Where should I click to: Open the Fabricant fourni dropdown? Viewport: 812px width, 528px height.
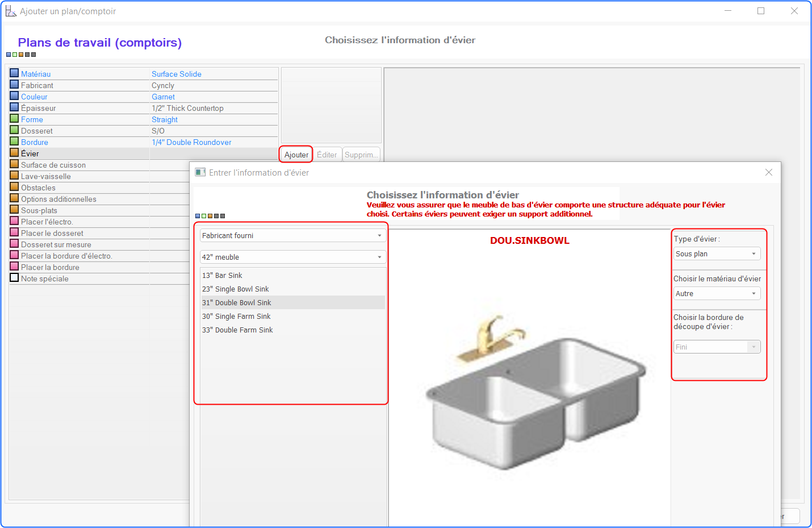coord(293,235)
